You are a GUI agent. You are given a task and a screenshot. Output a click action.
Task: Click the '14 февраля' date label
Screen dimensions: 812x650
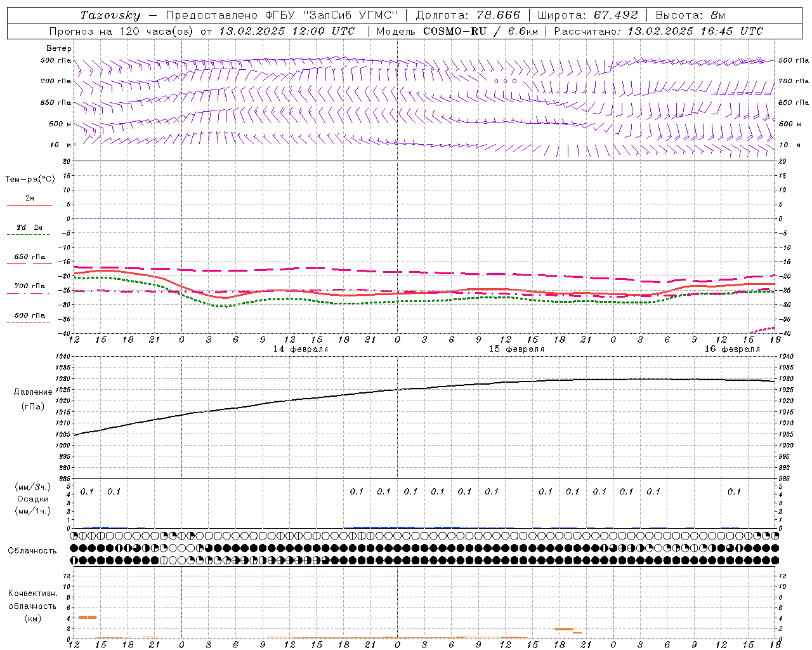coord(301,349)
